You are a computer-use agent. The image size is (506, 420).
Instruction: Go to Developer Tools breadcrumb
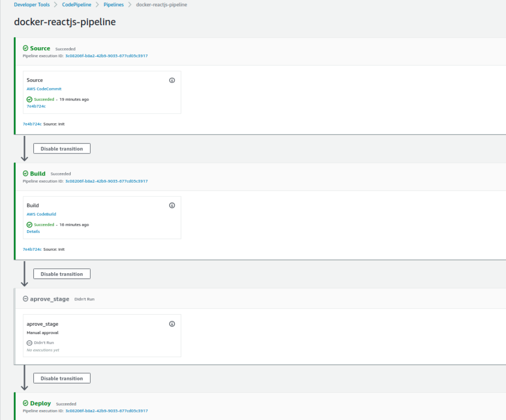pos(31,5)
